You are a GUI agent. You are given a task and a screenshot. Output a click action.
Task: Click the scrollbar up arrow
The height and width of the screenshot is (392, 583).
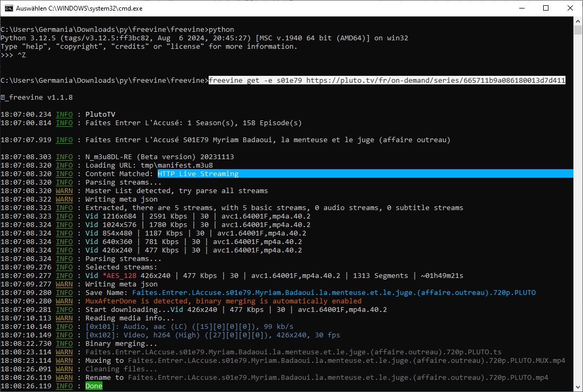(x=578, y=21)
